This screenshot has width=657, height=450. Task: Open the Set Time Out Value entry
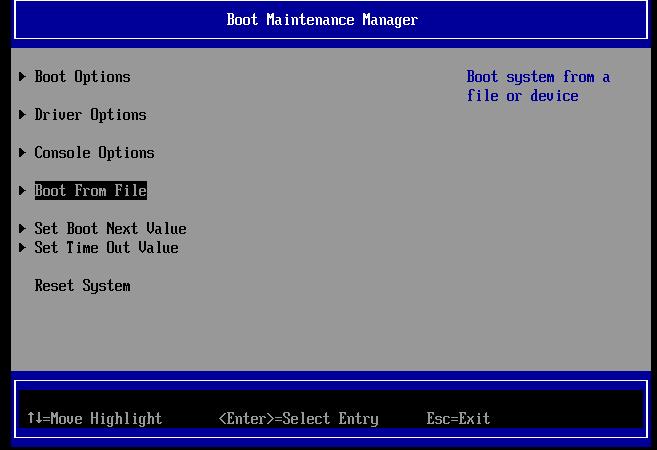tap(106, 248)
